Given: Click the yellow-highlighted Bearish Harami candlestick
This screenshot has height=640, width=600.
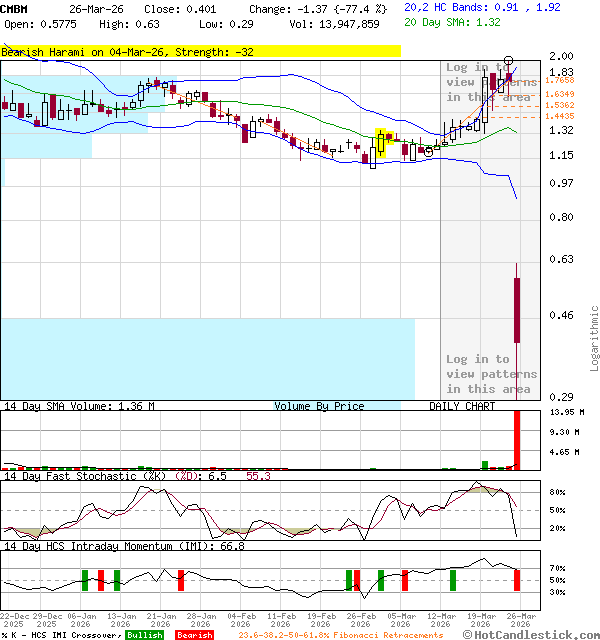Looking at the screenshot, I should tap(381, 143).
